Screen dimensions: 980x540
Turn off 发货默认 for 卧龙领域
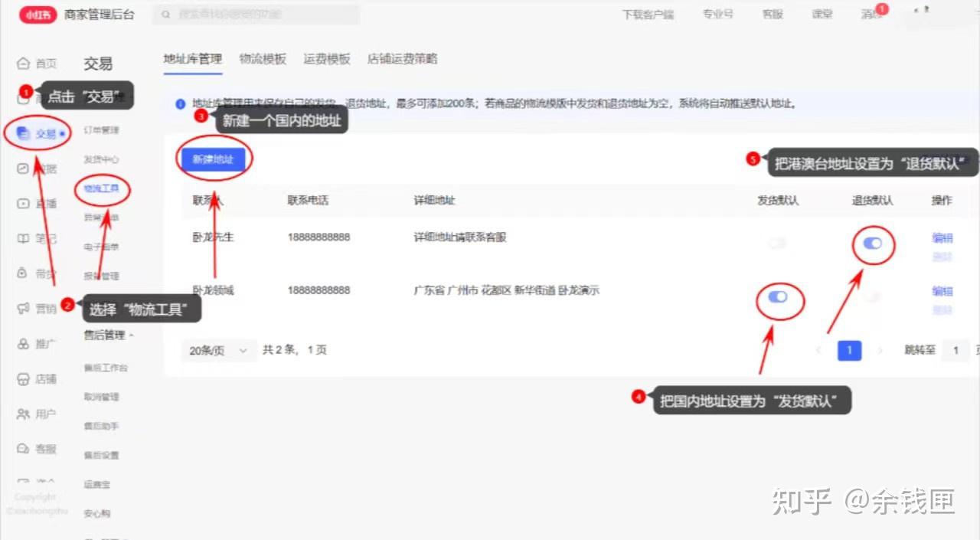point(778,296)
